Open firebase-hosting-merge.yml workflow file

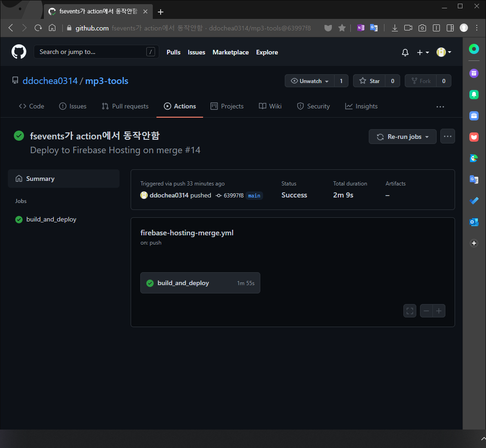[186, 233]
